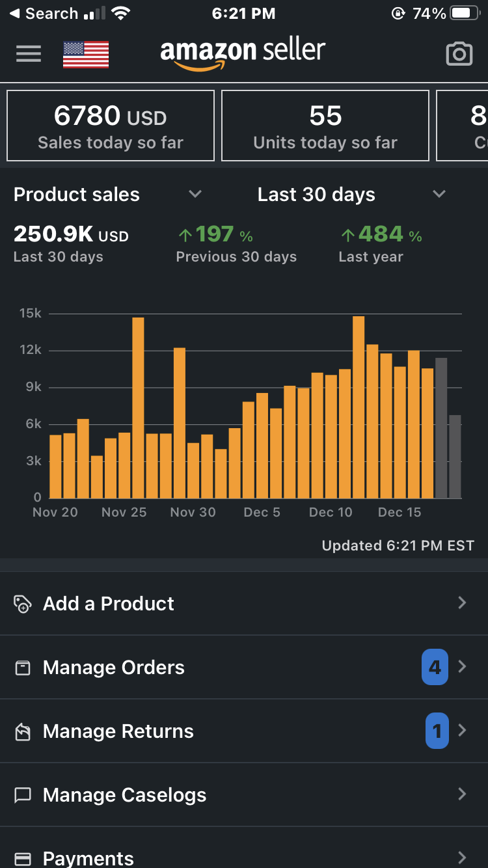Expand the Product sales metric dropdown
The height and width of the screenshot is (868, 488).
195,194
